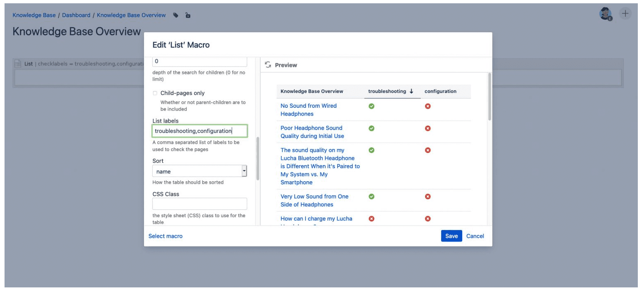Click the page labels tag icon

(x=176, y=15)
